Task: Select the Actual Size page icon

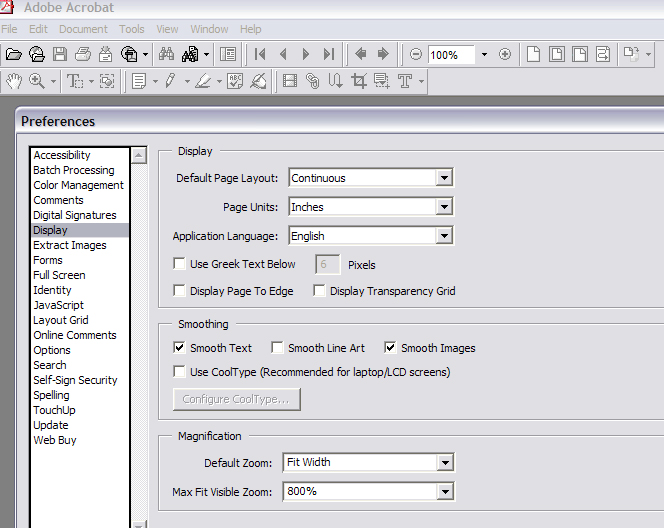Action: [x=533, y=54]
